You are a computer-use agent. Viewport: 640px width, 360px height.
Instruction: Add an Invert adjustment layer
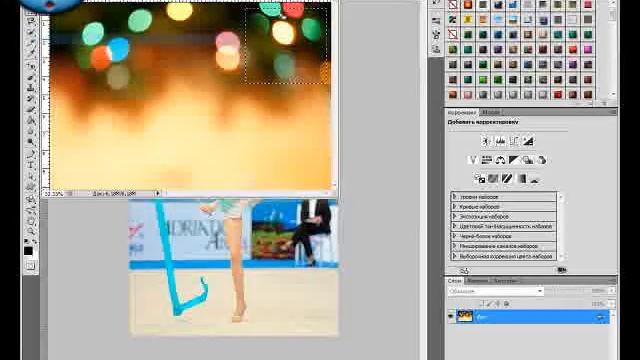(480, 179)
